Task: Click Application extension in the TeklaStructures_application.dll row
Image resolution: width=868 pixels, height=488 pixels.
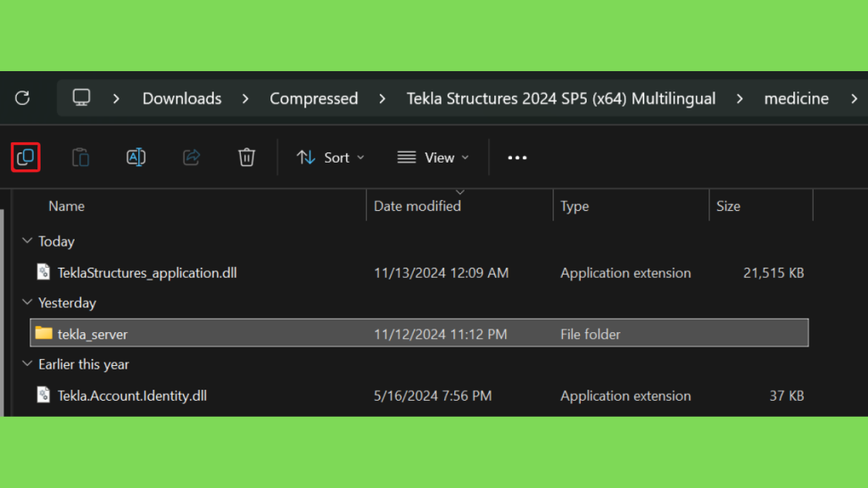Action: coord(626,273)
